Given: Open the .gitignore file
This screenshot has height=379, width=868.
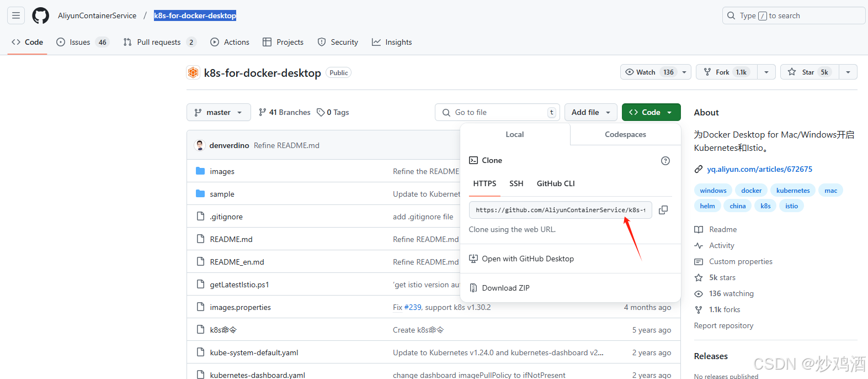Looking at the screenshot, I should [x=226, y=217].
